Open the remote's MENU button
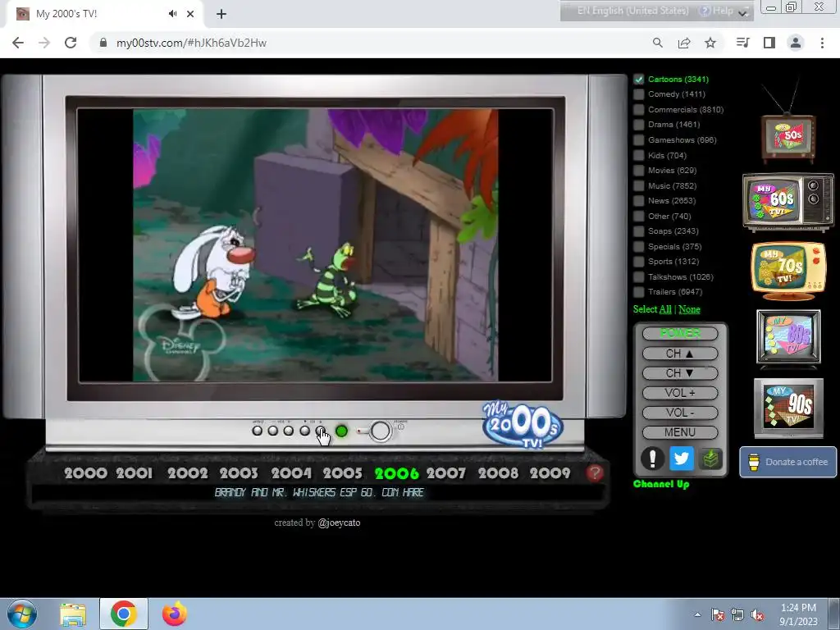 680,432
